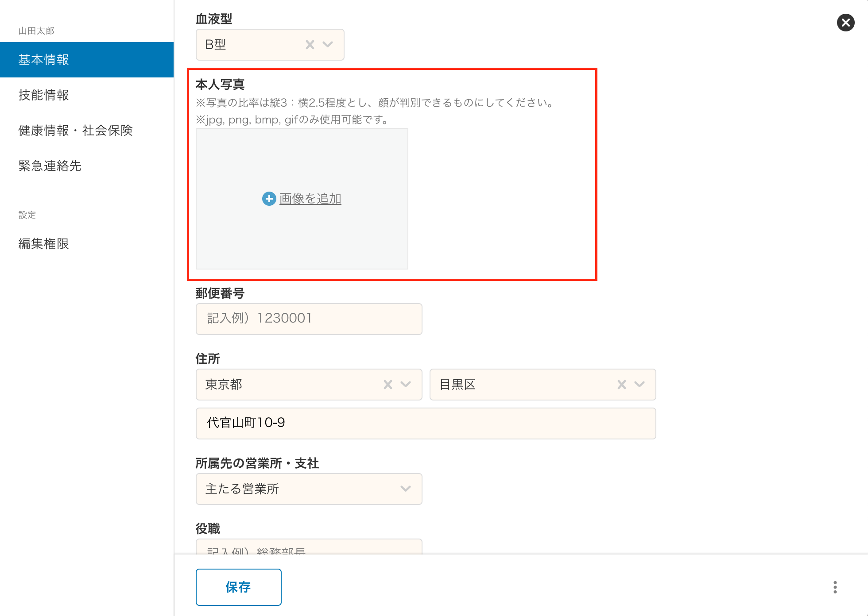Viewport: 868px width, 616px height.
Task: Open 編集権限 settings
Action: coord(43,244)
